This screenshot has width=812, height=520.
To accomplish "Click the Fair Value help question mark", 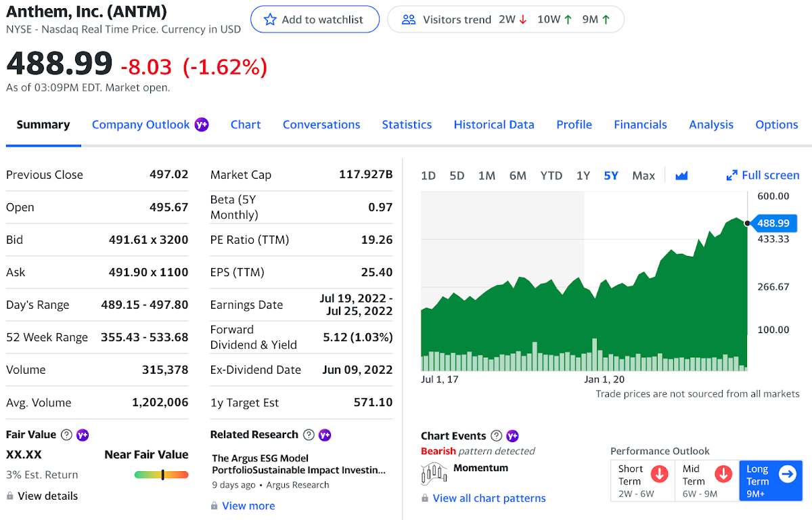I will coord(66,435).
